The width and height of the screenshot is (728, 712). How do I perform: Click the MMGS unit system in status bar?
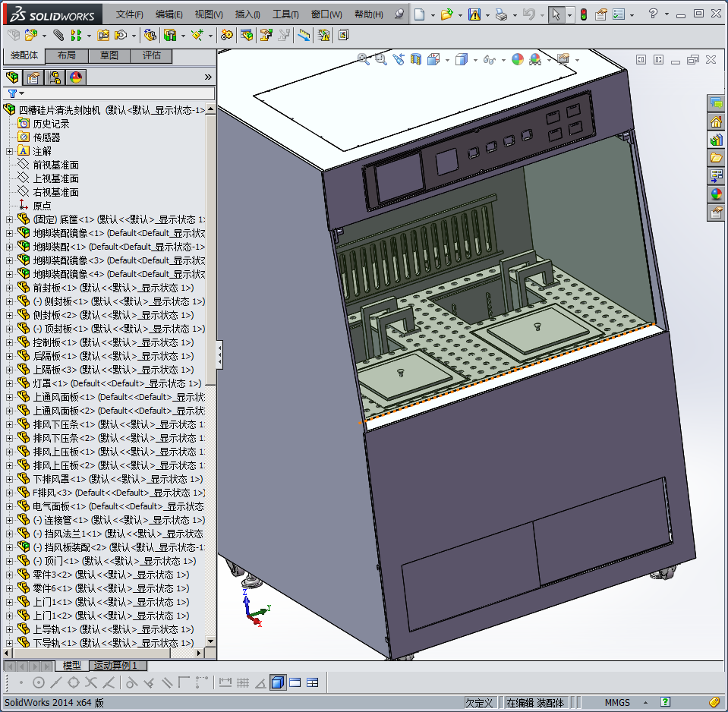616,702
